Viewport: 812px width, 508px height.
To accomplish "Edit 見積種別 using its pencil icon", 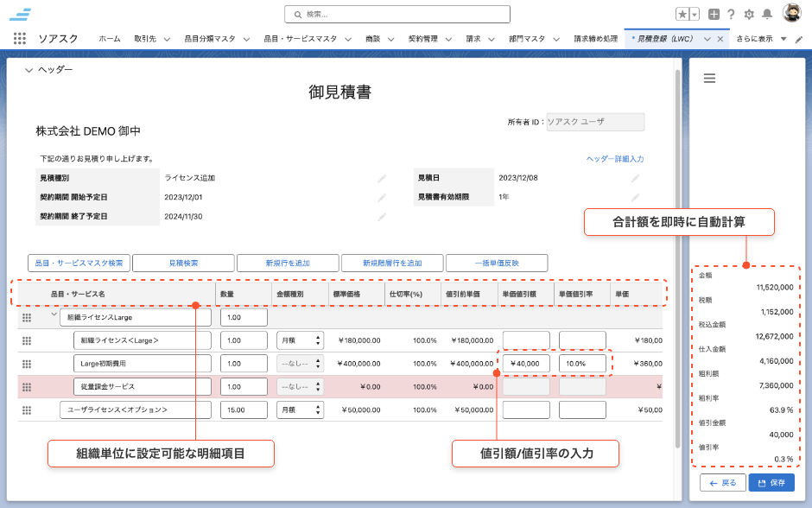I will [x=382, y=178].
